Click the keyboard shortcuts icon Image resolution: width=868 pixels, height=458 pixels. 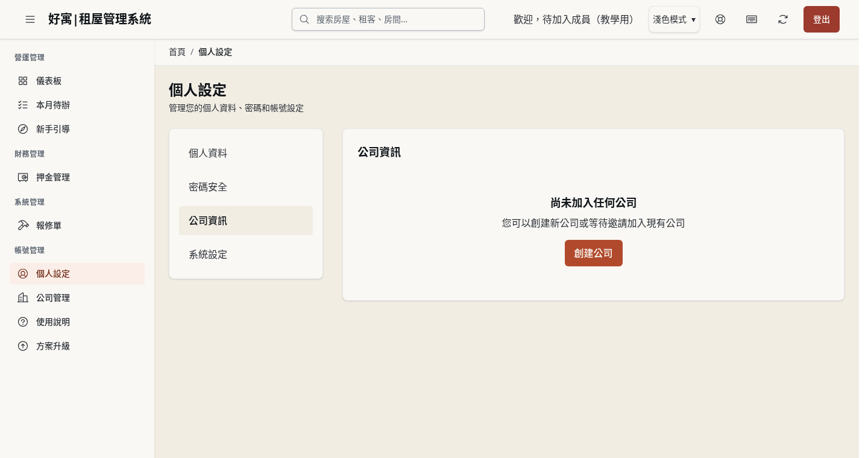pos(752,19)
